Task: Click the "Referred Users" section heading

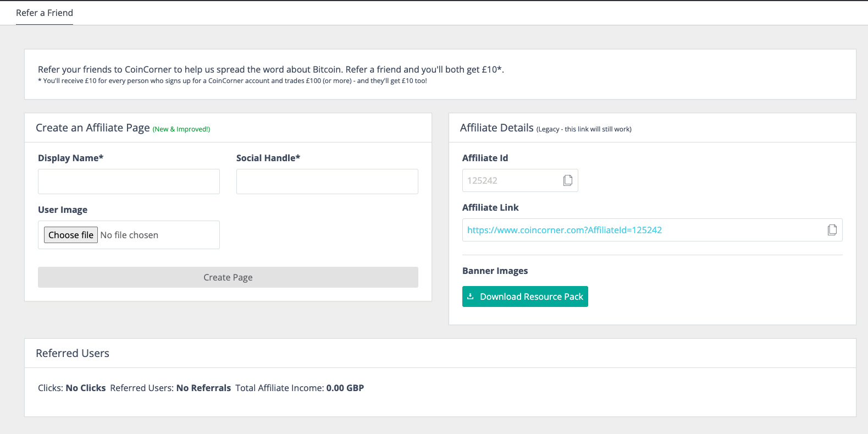Action: pos(73,353)
